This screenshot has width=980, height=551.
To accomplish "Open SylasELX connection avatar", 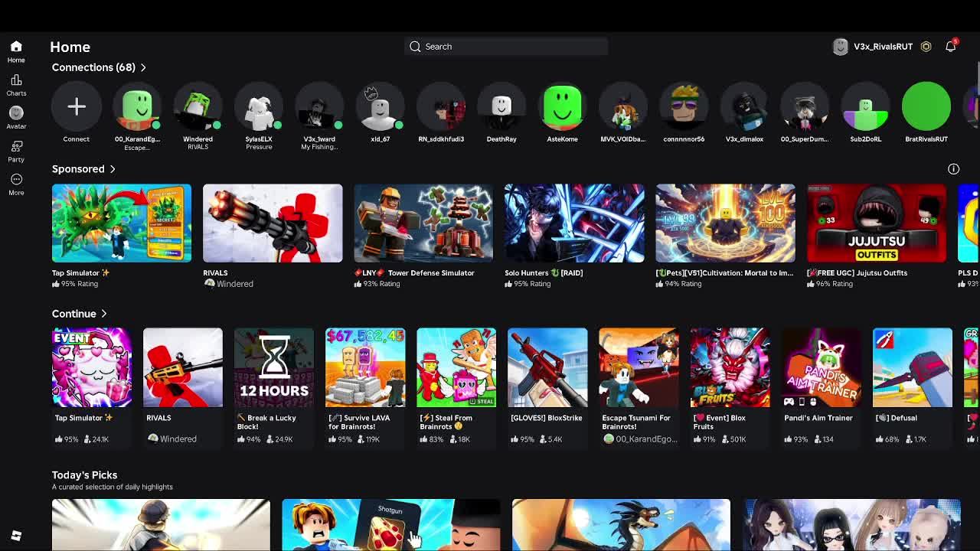I will (259, 106).
